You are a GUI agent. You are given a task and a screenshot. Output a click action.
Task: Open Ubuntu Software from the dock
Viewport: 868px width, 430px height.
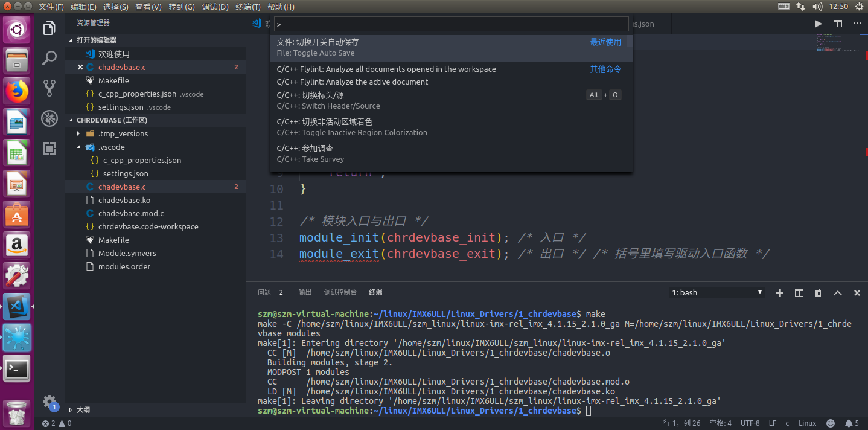pos(17,214)
